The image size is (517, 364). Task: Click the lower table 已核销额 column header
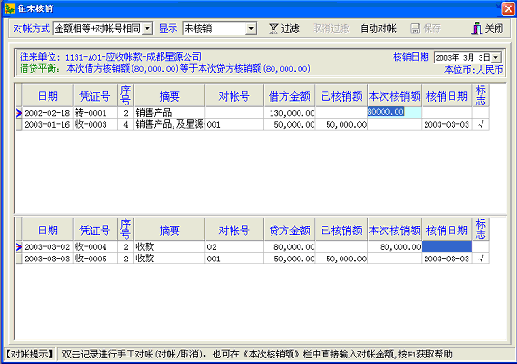[x=341, y=230]
